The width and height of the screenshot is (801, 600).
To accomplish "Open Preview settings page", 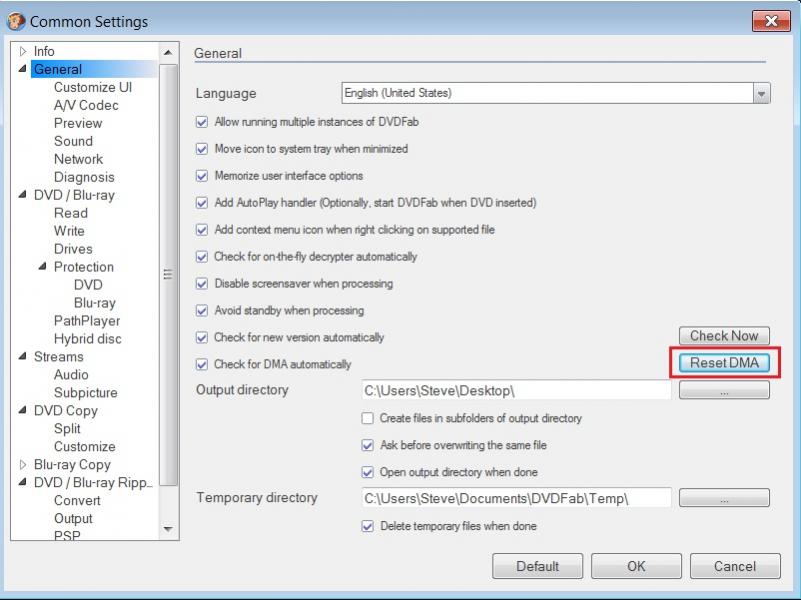I will pyautogui.click(x=78, y=123).
